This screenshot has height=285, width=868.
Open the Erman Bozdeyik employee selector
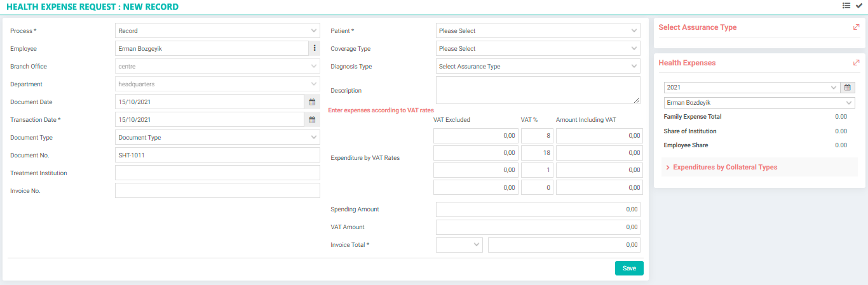(x=759, y=103)
